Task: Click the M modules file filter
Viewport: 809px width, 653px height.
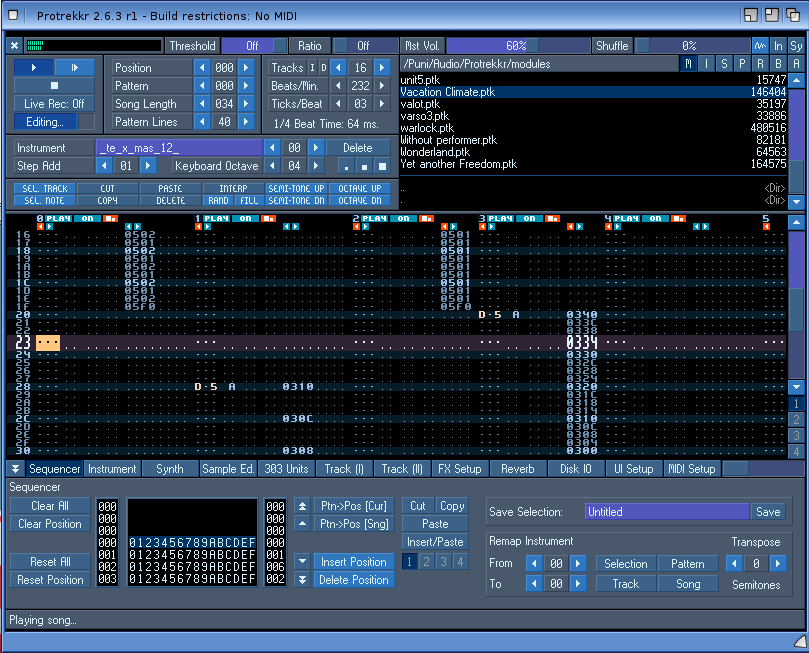Action: click(688, 64)
